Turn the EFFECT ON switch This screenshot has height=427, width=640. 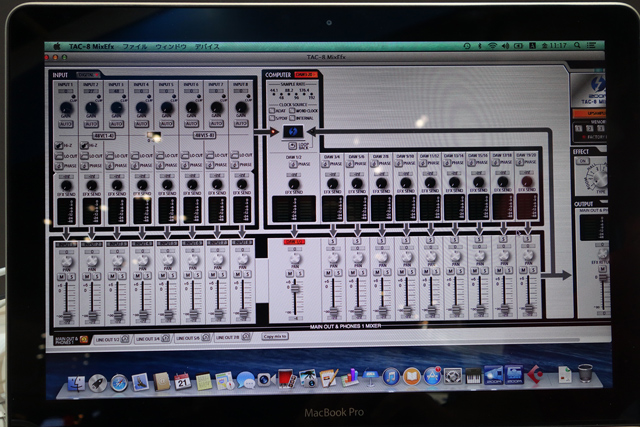coord(583,161)
